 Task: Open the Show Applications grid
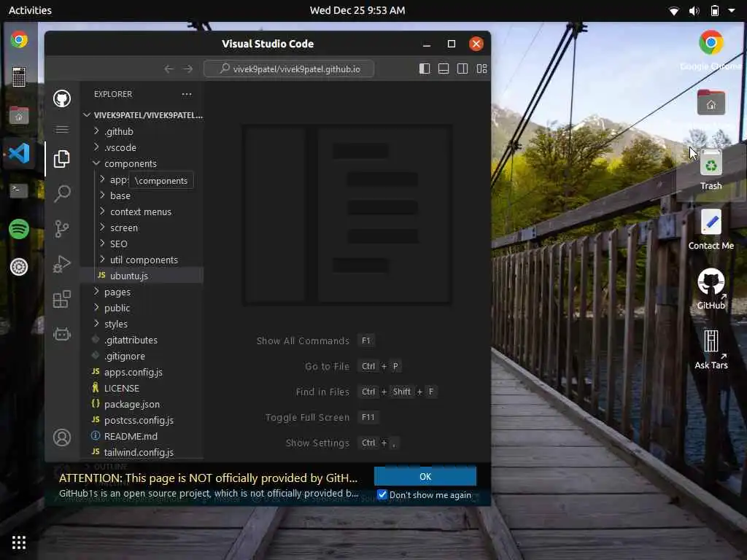tap(19, 542)
